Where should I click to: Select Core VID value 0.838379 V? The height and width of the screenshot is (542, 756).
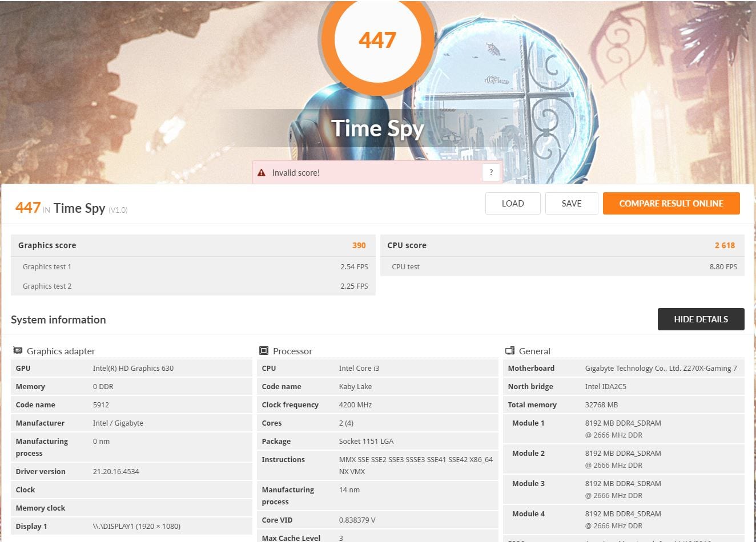coord(357,520)
